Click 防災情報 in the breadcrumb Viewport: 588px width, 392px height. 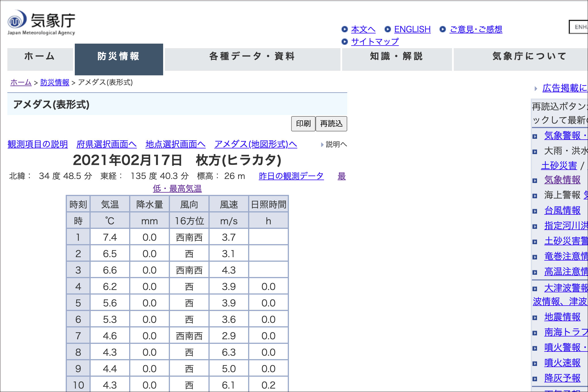tap(55, 82)
